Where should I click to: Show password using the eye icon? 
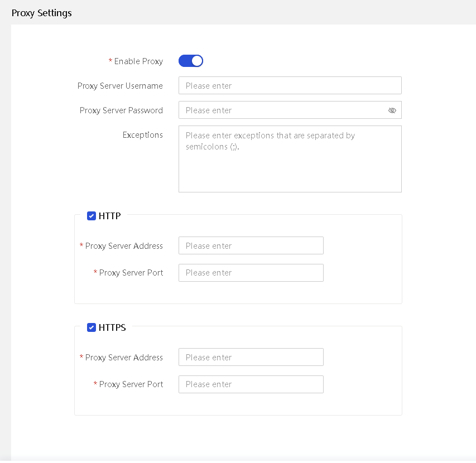point(392,110)
